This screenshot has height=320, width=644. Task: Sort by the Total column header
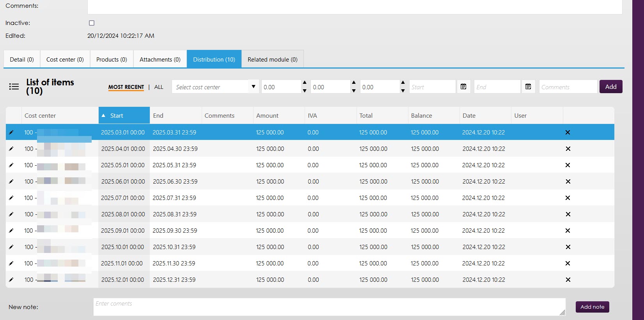(x=382, y=115)
